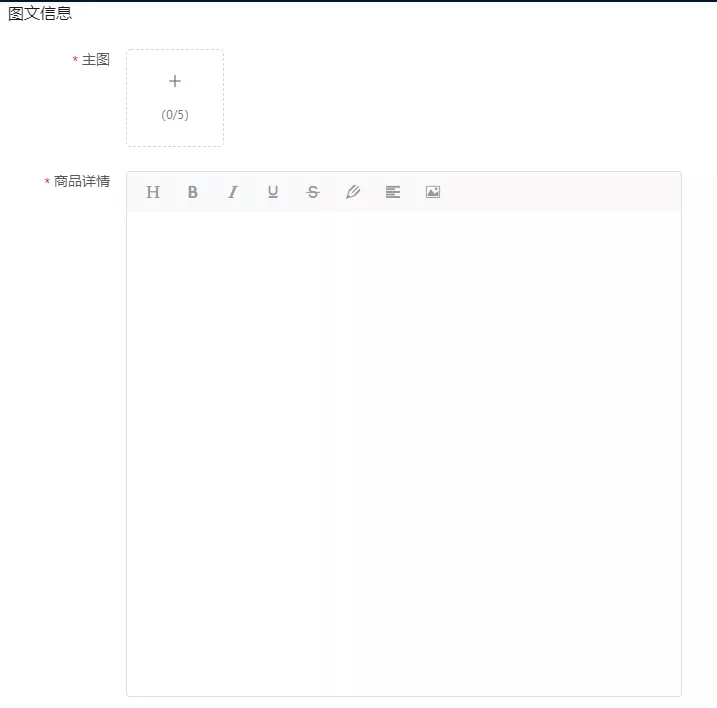Toggle bold formatting in editor toolbar

point(193,192)
